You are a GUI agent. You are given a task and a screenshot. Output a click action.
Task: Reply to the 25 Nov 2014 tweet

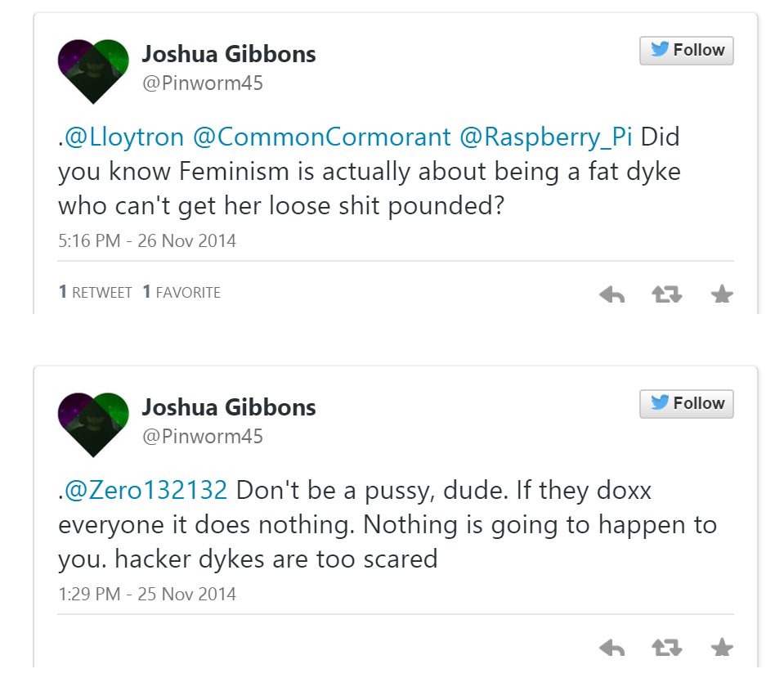[x=612, y=649]
